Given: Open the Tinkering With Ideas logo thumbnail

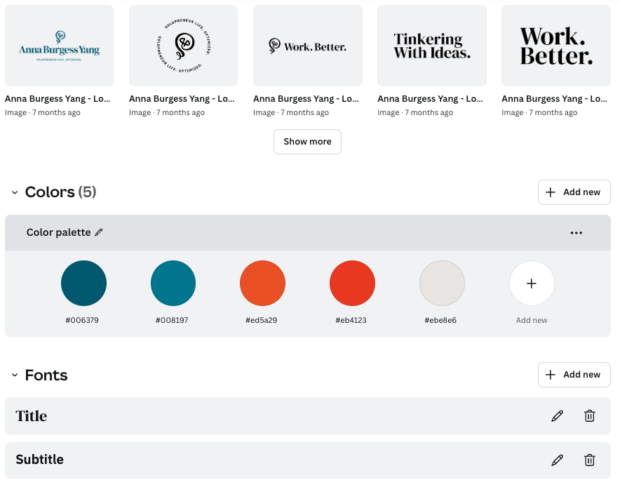Looking at the screenshot, I should click(x=432, y=45).
